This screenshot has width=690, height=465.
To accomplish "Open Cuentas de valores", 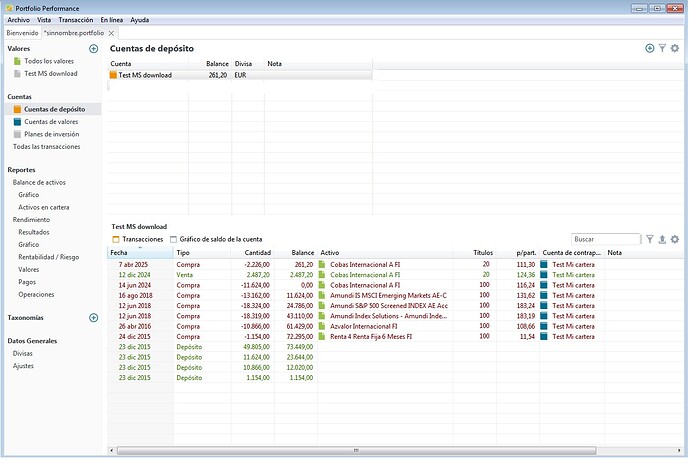I will click(x=51, y=122).
